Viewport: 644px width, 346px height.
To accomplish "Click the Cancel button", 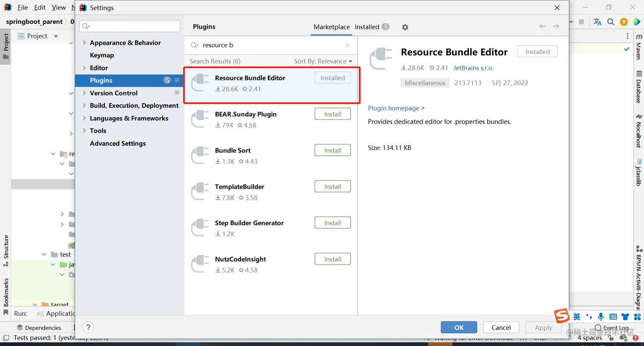I will click(x=501, y=327).
